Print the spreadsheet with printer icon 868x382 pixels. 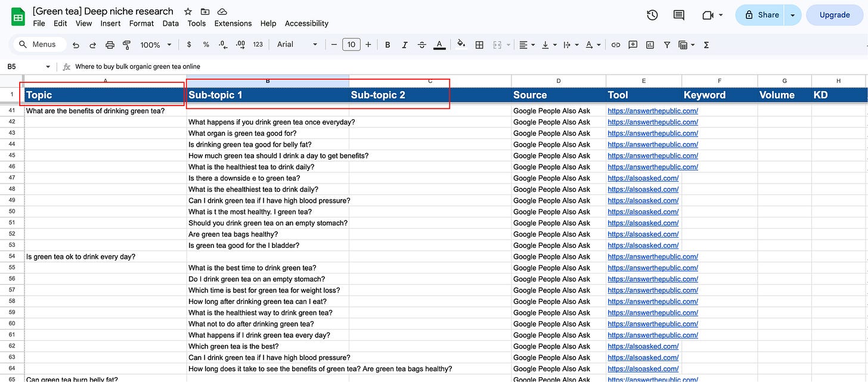tap(110, 45)
